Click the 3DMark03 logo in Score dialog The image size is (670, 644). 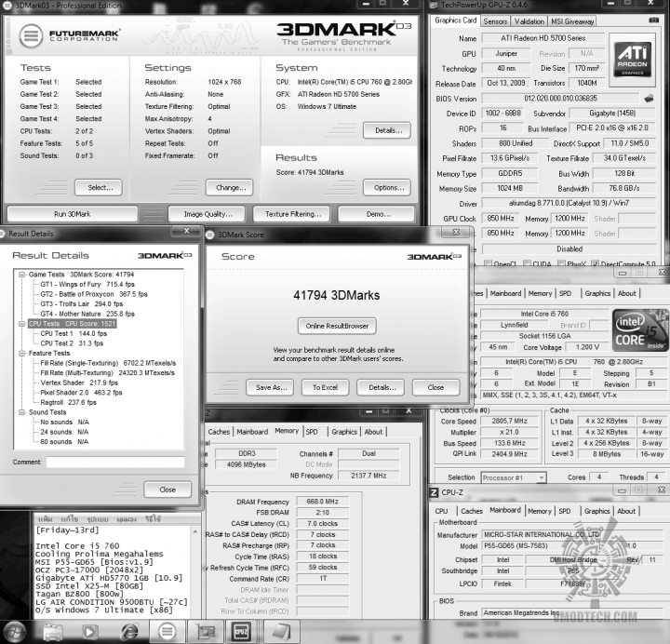pyautogui.click(x=435, y=257)
